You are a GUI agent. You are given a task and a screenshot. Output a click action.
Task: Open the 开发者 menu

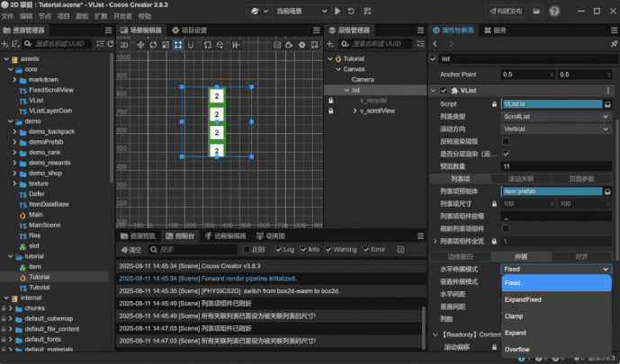[x=122, y=16]
